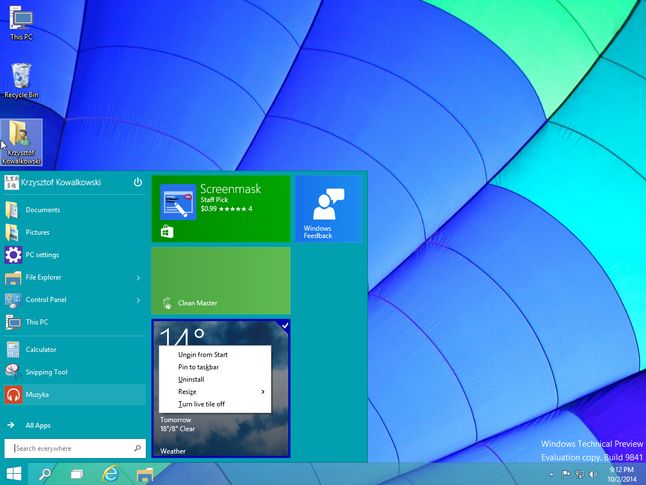Expand Control Panel jump list arrow
Image resolution: width=646 pixels, height=485 pixels.
pyautogui.click(x=138, y=300)
